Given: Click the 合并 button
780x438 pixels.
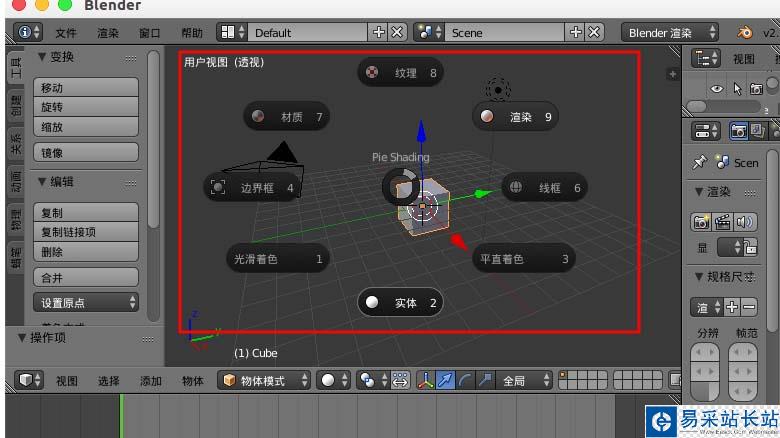Looking at the screenshot, I should coord(86,278).
